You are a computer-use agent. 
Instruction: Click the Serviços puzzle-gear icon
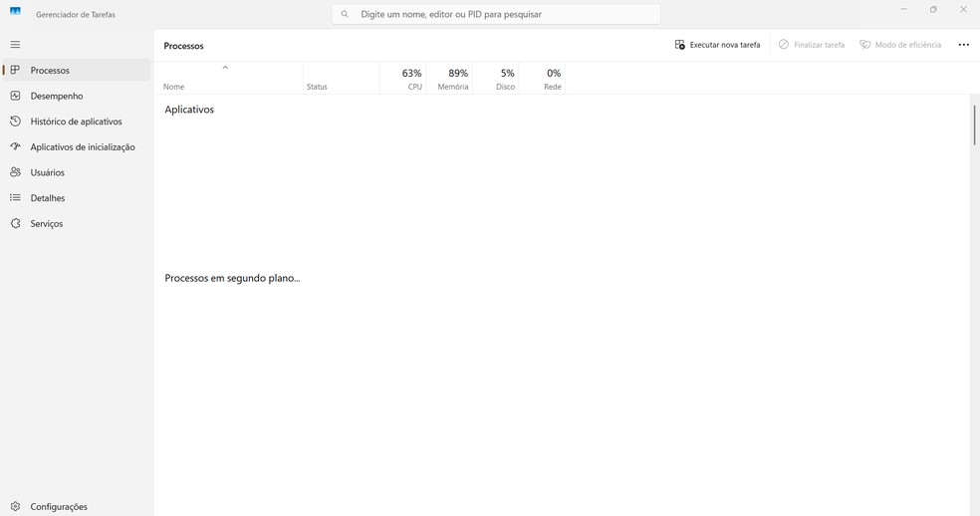[15, 223]
